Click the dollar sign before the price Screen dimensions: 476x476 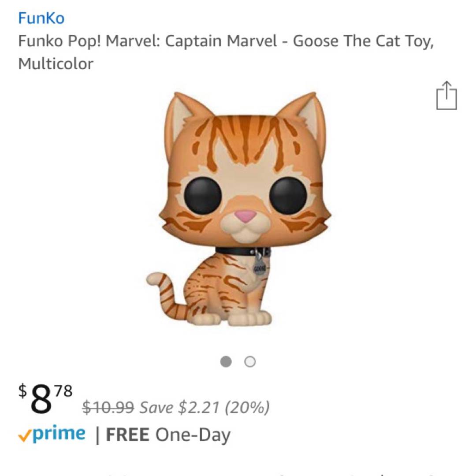click(22, 389)
